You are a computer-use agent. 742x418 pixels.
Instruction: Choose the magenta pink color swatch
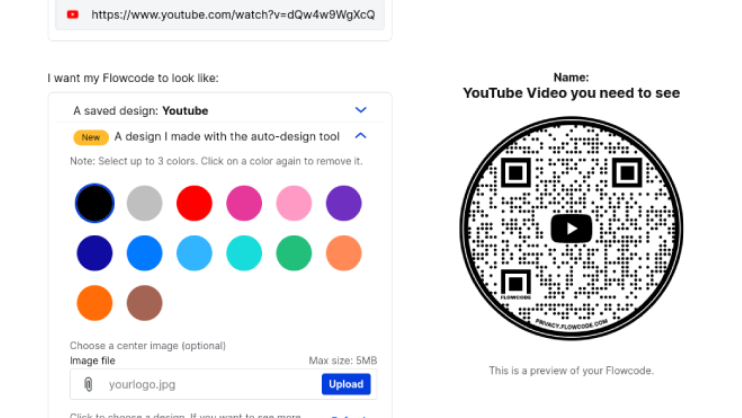tap(244, 203)
